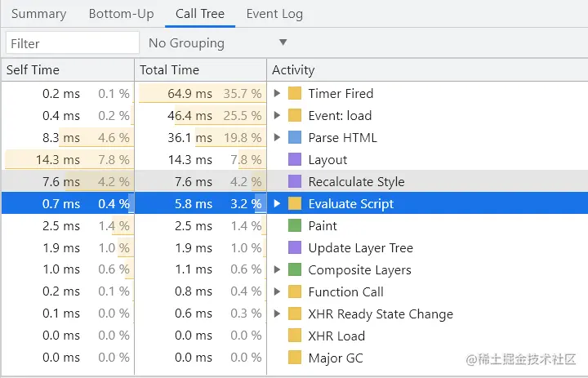This screenshot has width=588, height=378.
Task: Open the Event Log tab
Action: (274, 14)
